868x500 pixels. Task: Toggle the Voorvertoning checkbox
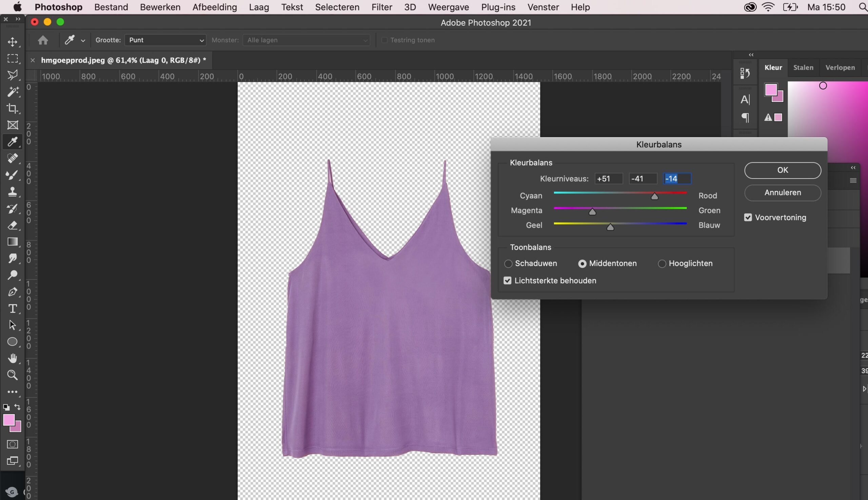point(748,217)
